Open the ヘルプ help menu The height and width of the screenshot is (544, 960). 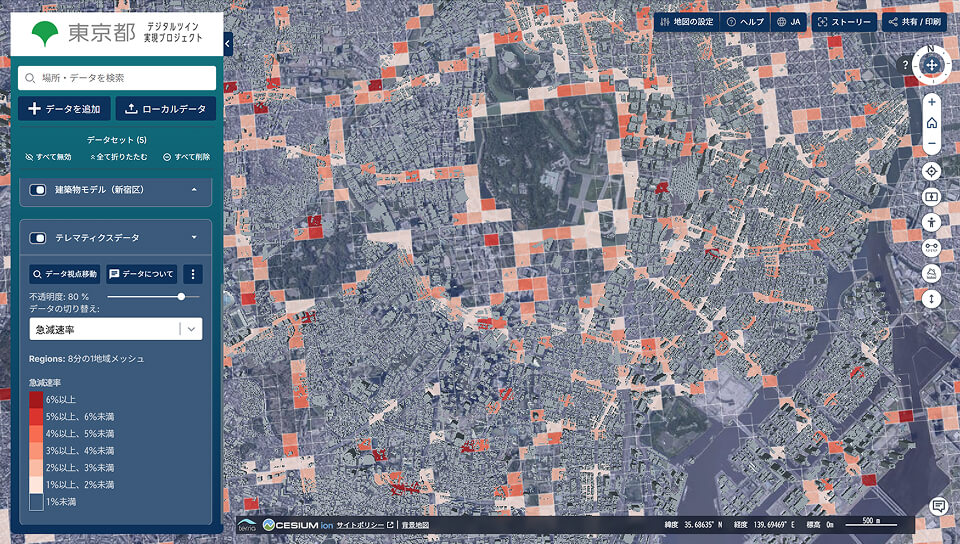pyautogui.click(x=745, y=21)
